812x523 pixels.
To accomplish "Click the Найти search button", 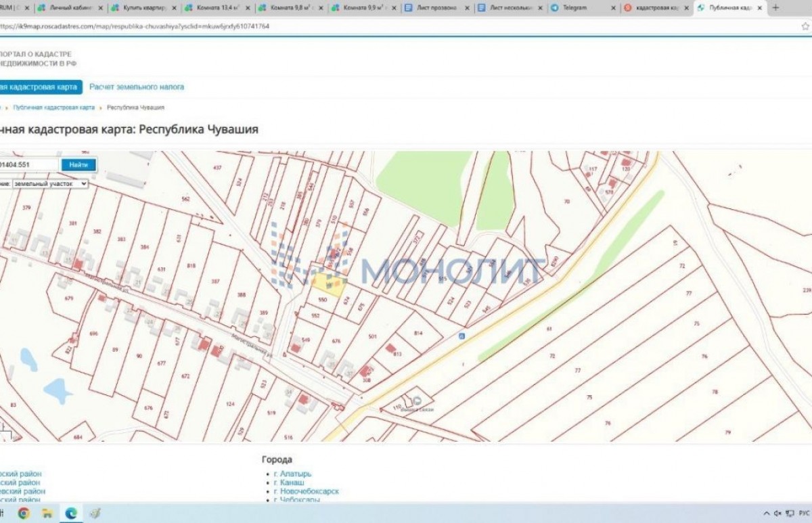I will pyautogui.click(x=78, y=164).
